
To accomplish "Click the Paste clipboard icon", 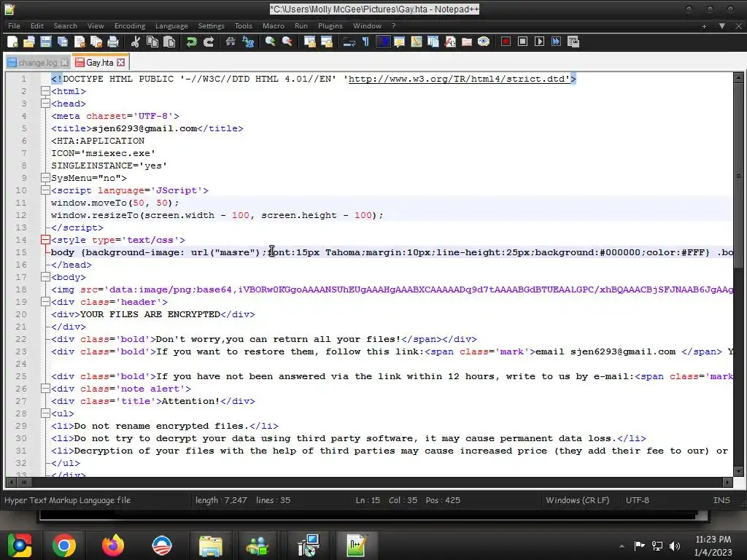I will click(169, 42).
